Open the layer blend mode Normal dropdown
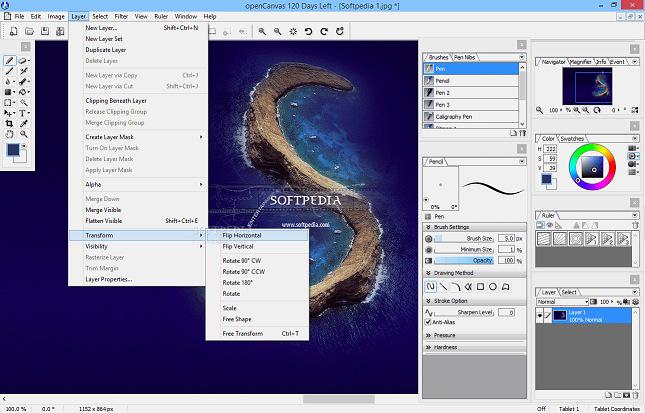This screenshot has width=645, height=413. (560, 300)
